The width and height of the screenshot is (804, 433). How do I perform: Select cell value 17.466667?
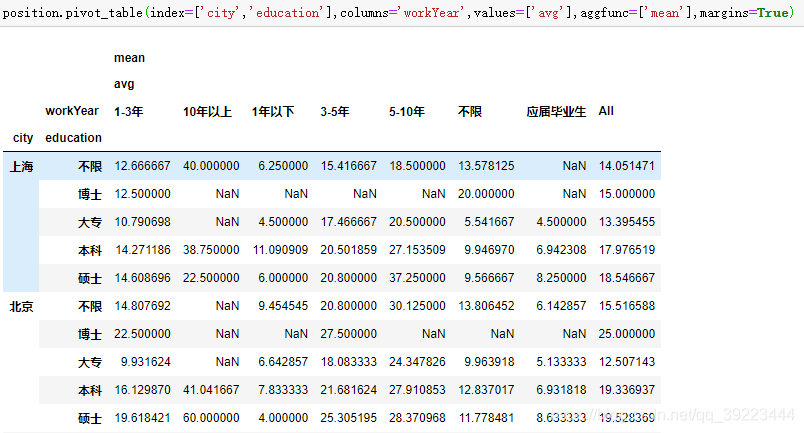tap(349, 222)
